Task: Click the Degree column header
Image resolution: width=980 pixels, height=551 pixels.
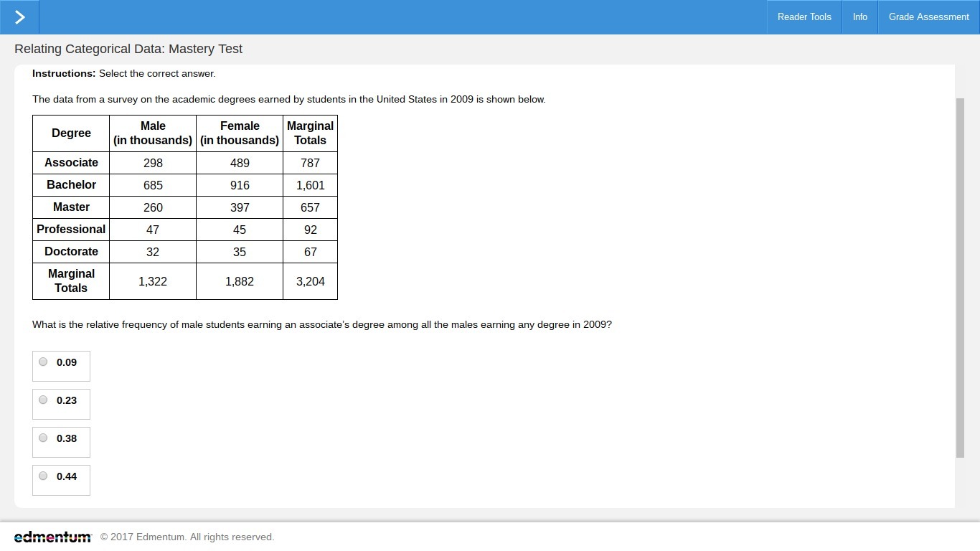Action: point(71,133)
